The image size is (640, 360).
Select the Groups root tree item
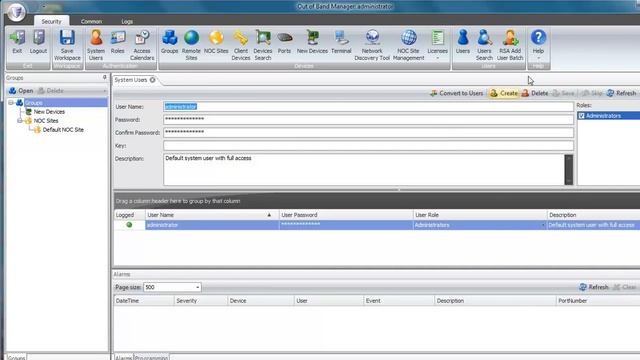pos(33,102)
